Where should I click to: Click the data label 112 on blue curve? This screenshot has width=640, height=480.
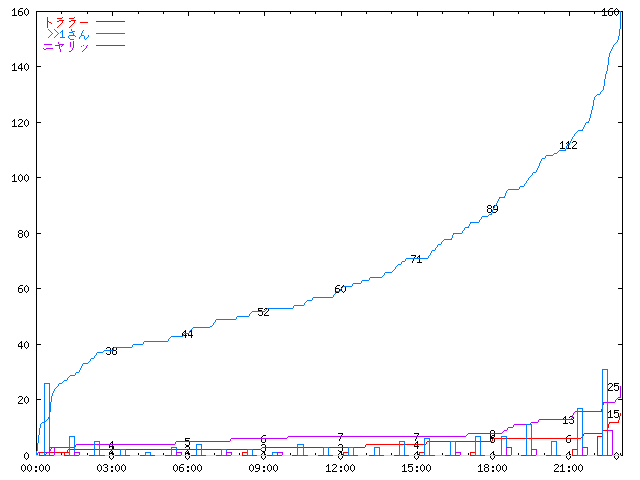point(568,145)
